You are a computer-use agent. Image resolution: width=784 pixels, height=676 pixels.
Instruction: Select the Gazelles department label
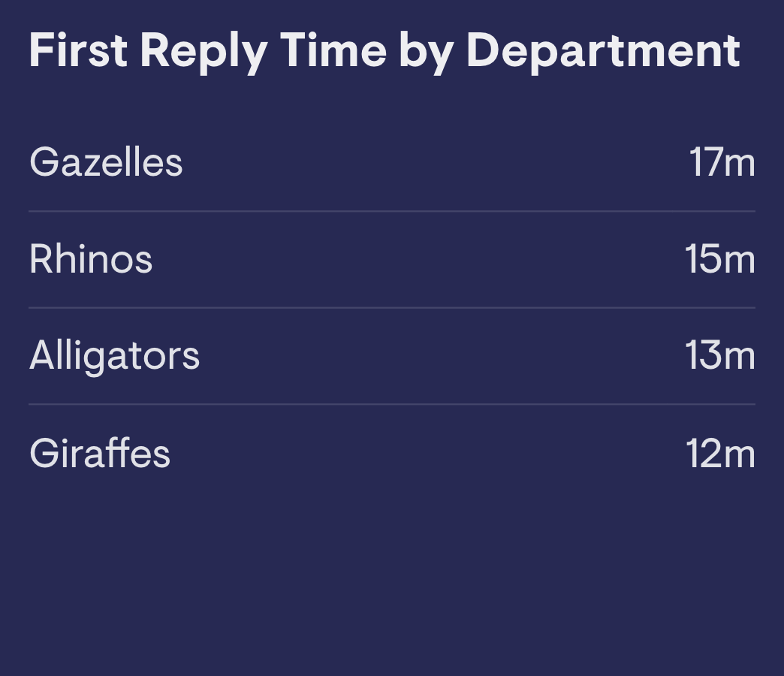tap(106, 162)
